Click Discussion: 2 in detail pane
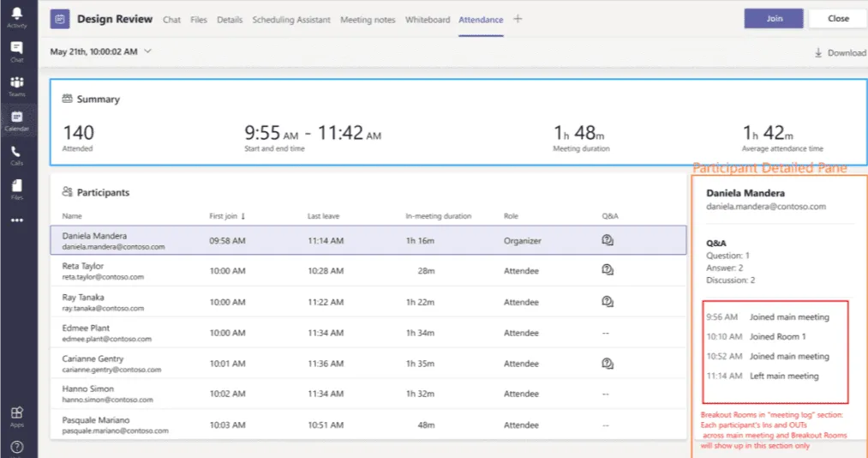 [x=730, y=280]
